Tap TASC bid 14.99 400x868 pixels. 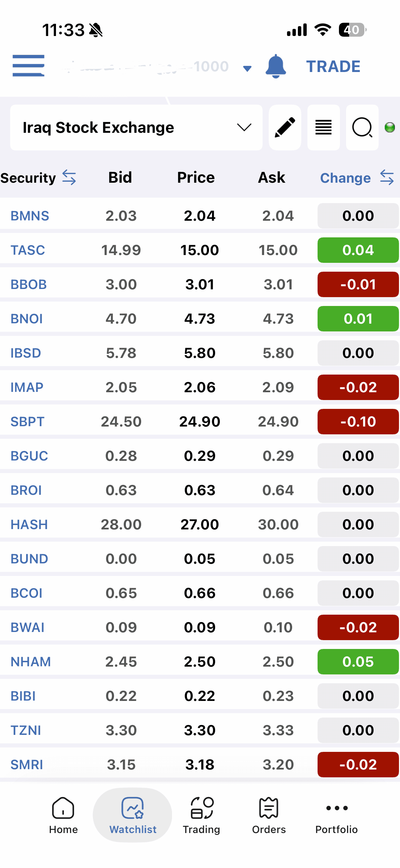click(121, 250)
